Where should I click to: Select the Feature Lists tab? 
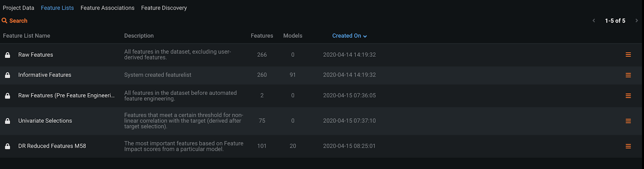click(57, 8)
